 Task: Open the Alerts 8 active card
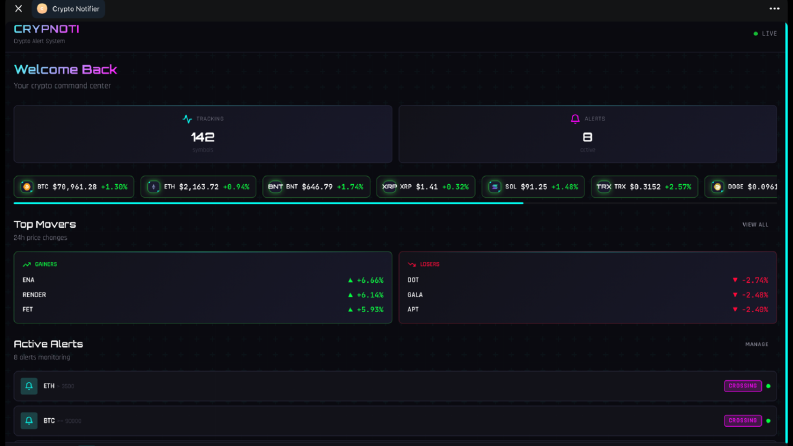(x=588, y=134)
